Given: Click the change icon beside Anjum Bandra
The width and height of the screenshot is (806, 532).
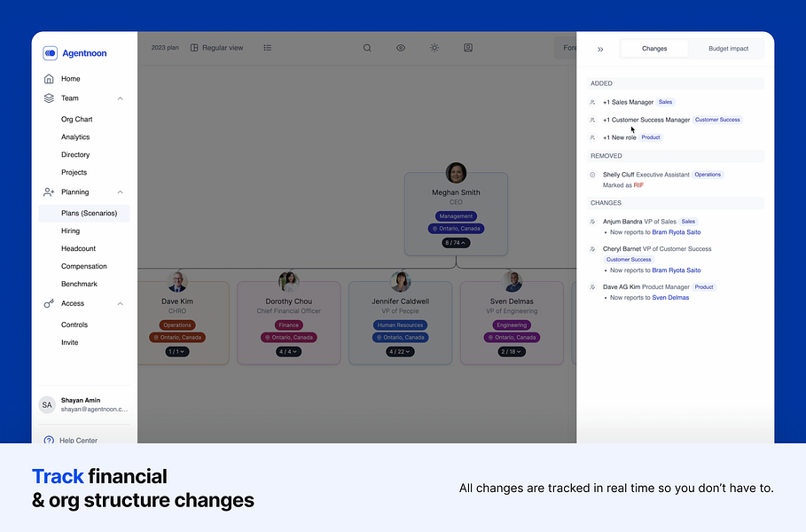Looking at the screenshot, I should [592, 222].
